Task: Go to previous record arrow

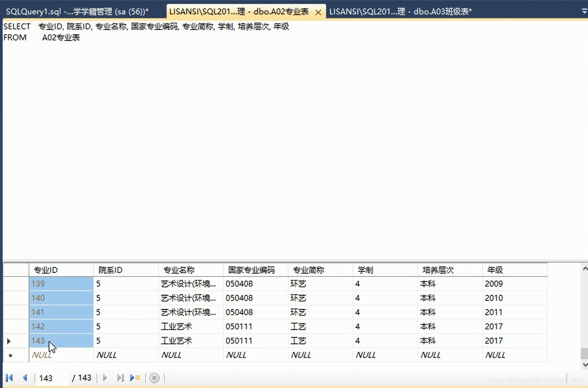Action: (25, 378)
